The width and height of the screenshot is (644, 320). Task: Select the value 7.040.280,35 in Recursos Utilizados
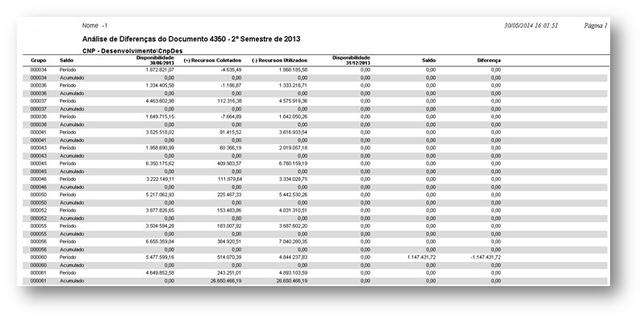[x=293, y=242]
